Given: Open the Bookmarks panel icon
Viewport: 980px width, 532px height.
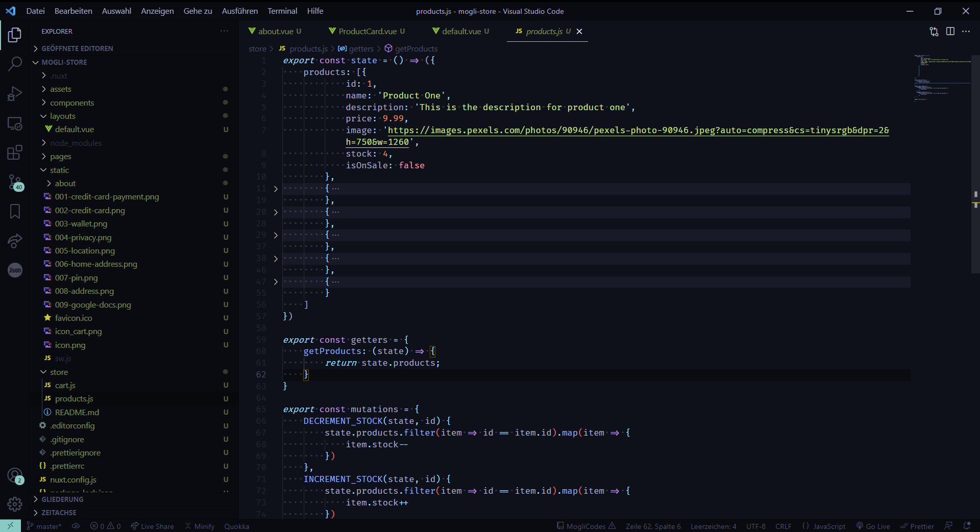Looking at the screenshot, I should coord(15,211).
